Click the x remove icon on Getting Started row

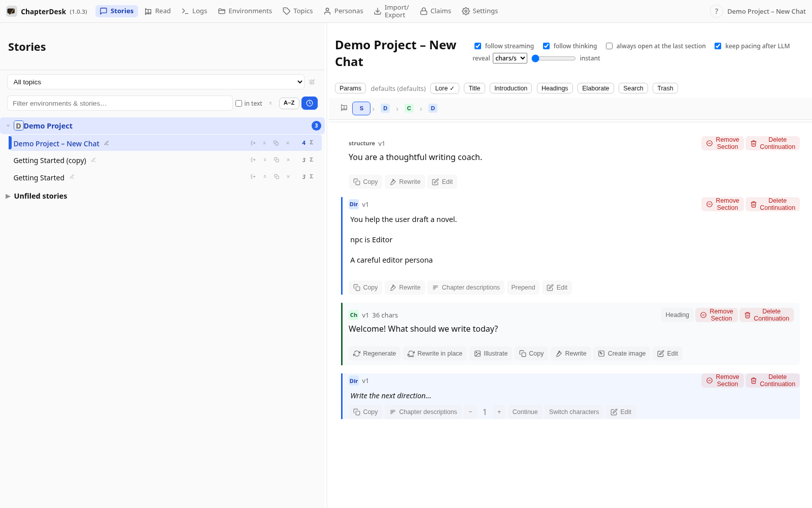click(x=288, y=177)
